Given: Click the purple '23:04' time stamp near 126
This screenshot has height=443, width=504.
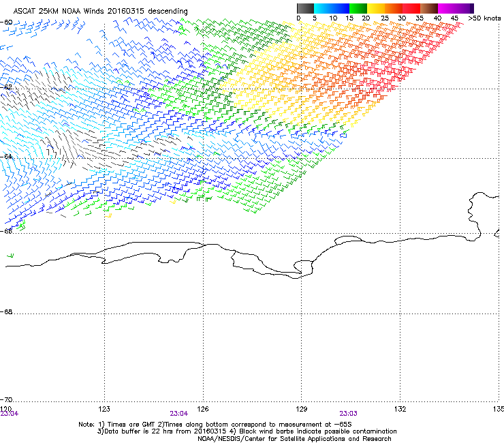Looking at the screenshot, I should [178, 414].
